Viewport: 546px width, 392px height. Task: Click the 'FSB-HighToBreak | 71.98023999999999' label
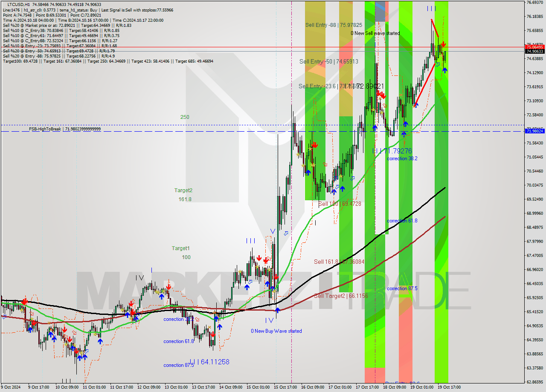tap(65, 129)
